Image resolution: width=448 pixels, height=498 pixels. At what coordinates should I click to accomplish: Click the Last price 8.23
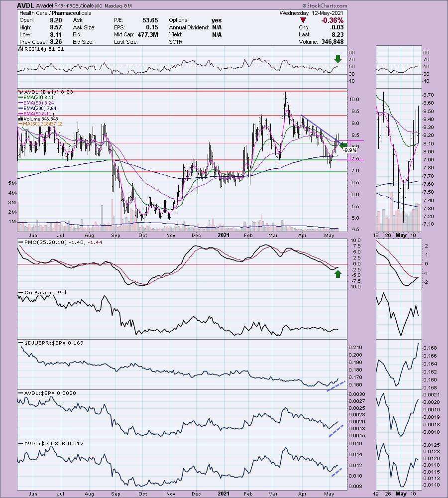pos(338,35)
